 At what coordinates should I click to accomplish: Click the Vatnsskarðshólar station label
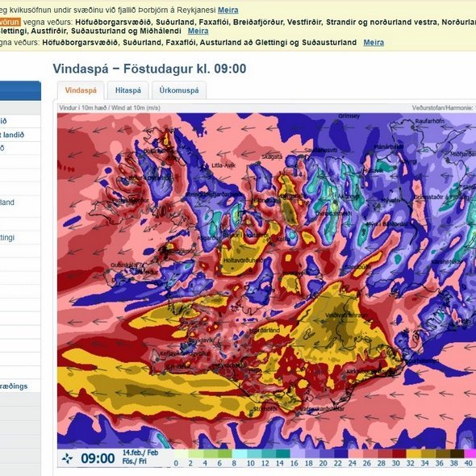click(x=322, y=409)
